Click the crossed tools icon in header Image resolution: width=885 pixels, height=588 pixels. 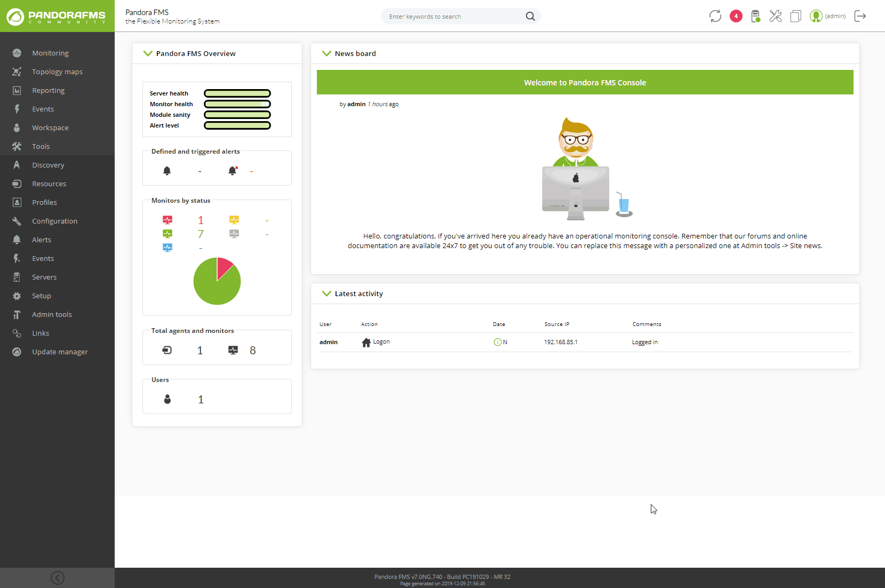coord(776,16)
